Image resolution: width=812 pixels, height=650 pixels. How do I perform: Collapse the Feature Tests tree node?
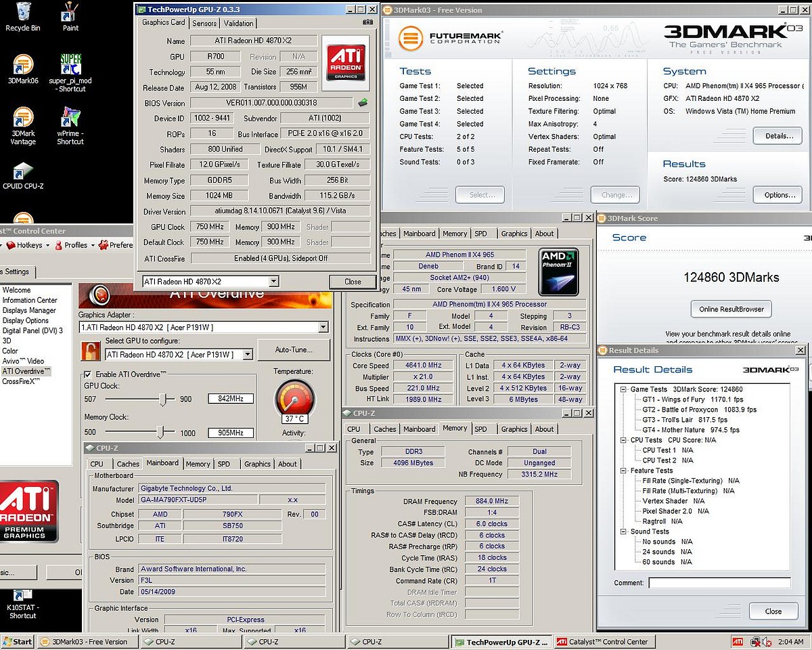623,471
